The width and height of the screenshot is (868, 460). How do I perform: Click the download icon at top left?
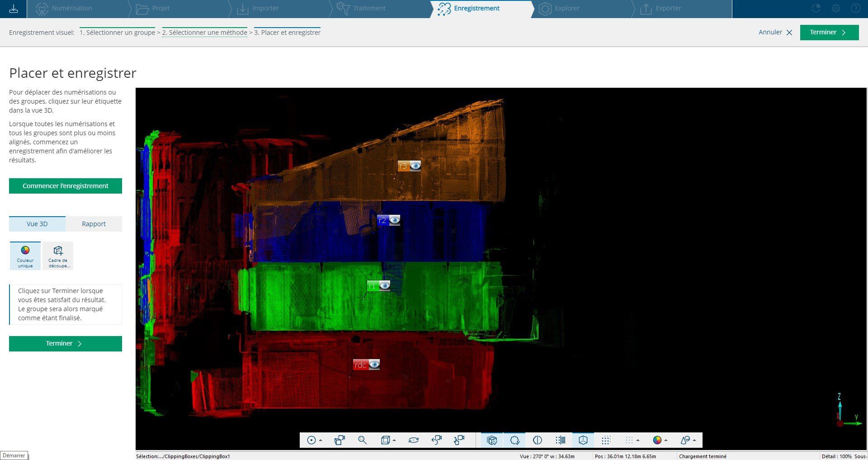[14, 9]
